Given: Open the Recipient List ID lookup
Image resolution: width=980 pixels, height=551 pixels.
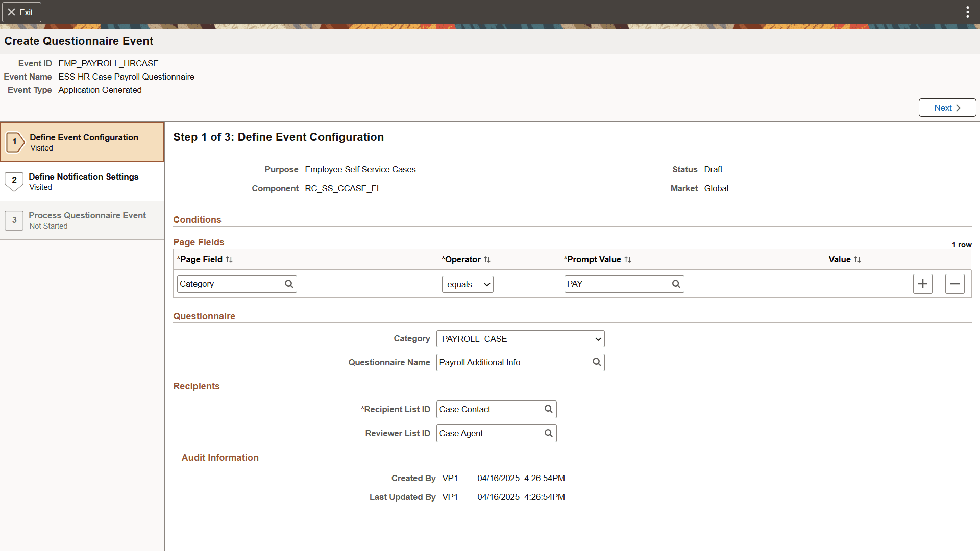Looking at the screenshot, I should pyautogui.click(x=548, y=409).
